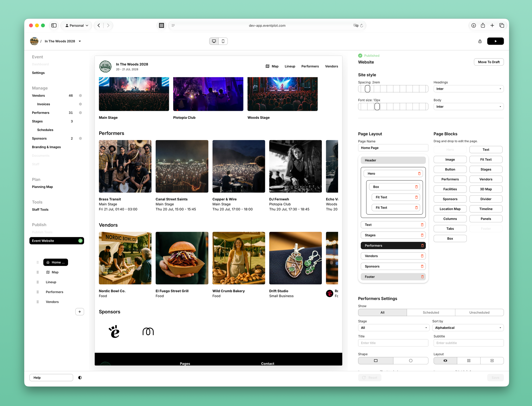Add a new page with plus button
The image size is (532, 406).
pyautogui.click(x=80, y=312)
